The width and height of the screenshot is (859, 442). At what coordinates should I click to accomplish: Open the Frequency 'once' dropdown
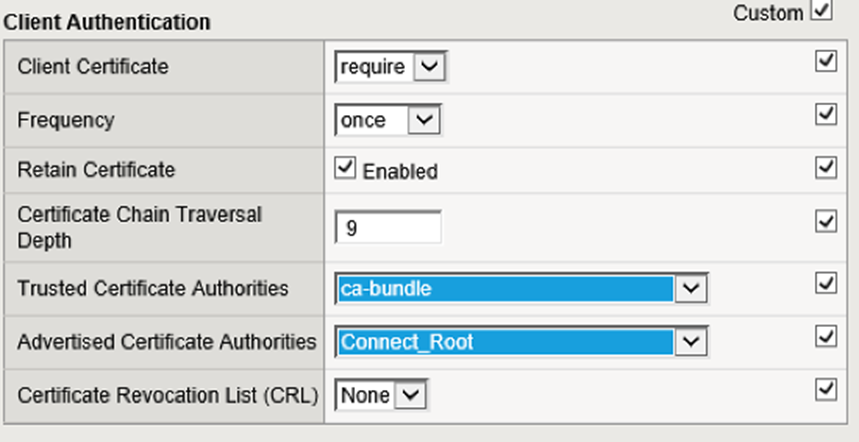pos(424,120)
